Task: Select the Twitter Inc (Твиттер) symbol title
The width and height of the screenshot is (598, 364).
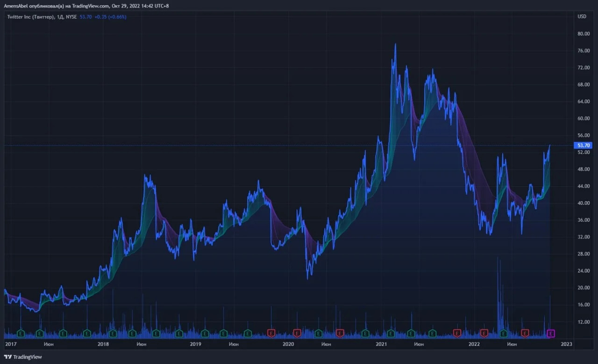Action: [x=30, y=17]
